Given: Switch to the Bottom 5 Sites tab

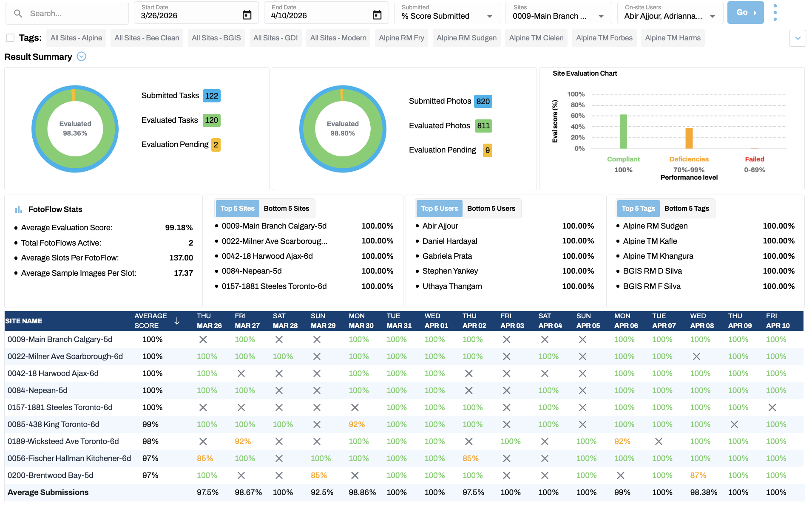Looking at the screenshot, I should 287,208.
